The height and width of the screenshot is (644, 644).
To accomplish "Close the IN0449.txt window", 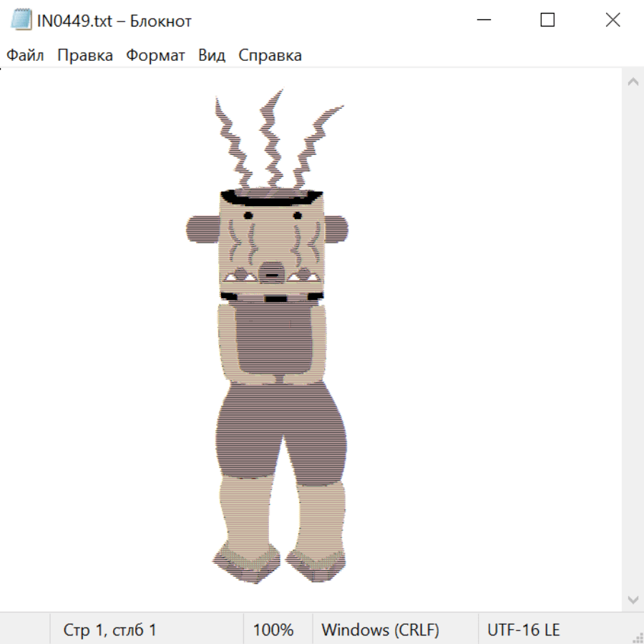I will (x=613, y=21).
